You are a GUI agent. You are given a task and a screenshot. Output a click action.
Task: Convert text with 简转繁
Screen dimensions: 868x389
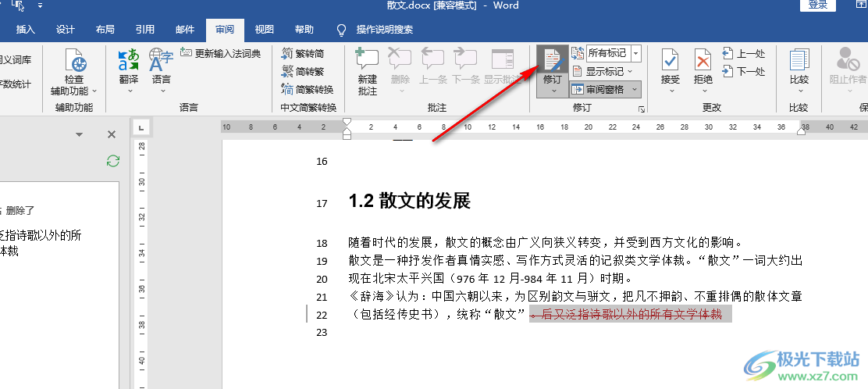(302, 72)
